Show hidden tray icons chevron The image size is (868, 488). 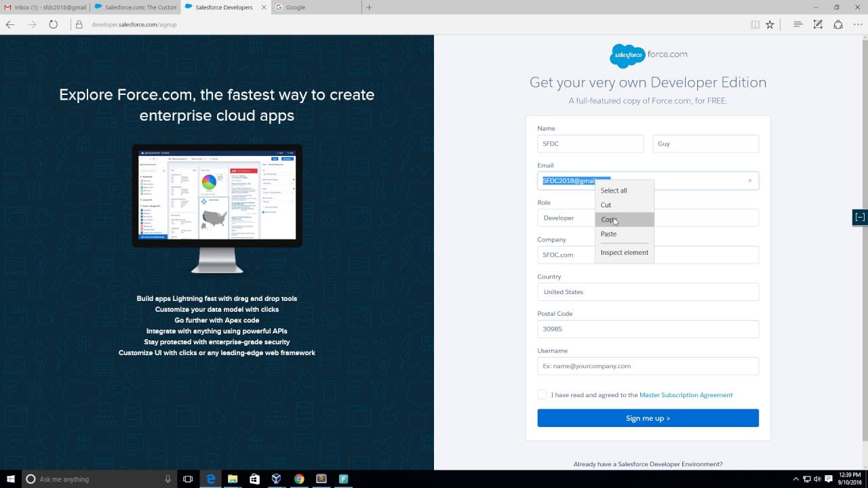coord(795,479)
